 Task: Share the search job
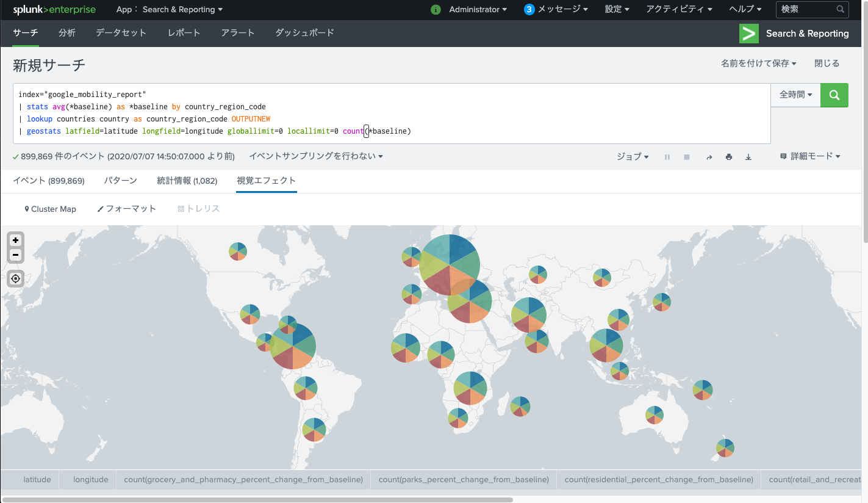(x=709, y=157)
